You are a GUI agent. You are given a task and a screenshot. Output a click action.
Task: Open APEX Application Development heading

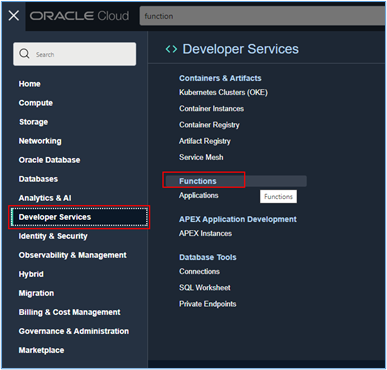coord(238,219)
